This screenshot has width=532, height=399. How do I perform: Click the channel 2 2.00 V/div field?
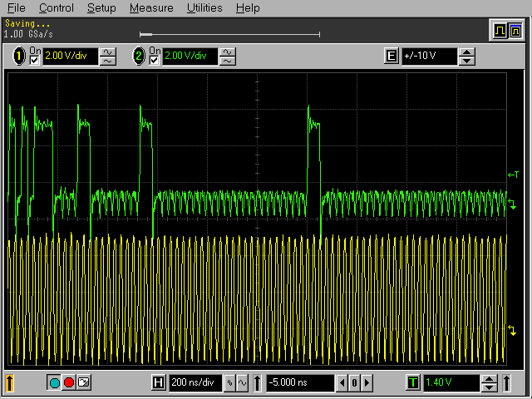pyautogui.click(x=190, y=56)
